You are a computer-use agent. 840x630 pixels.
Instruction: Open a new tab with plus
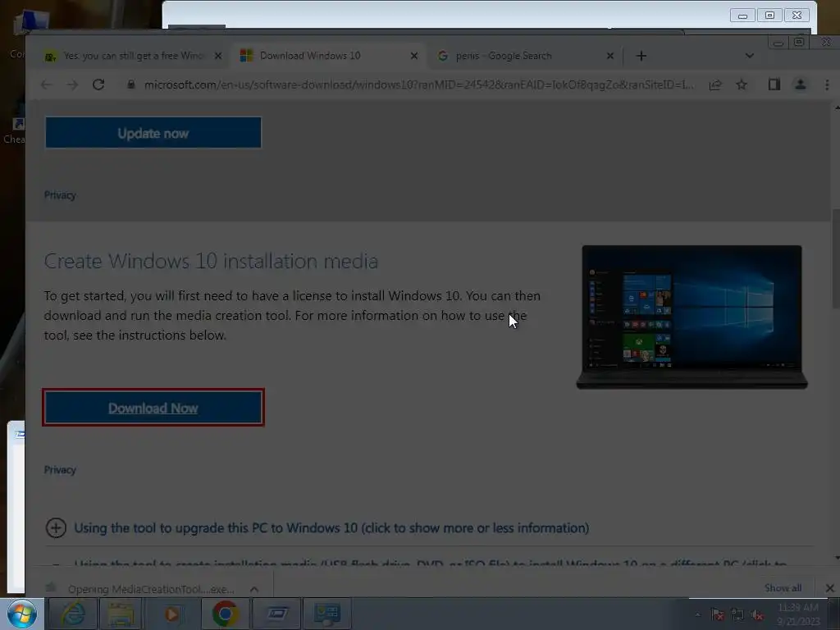pyautogui.click(x=641, y=56)
